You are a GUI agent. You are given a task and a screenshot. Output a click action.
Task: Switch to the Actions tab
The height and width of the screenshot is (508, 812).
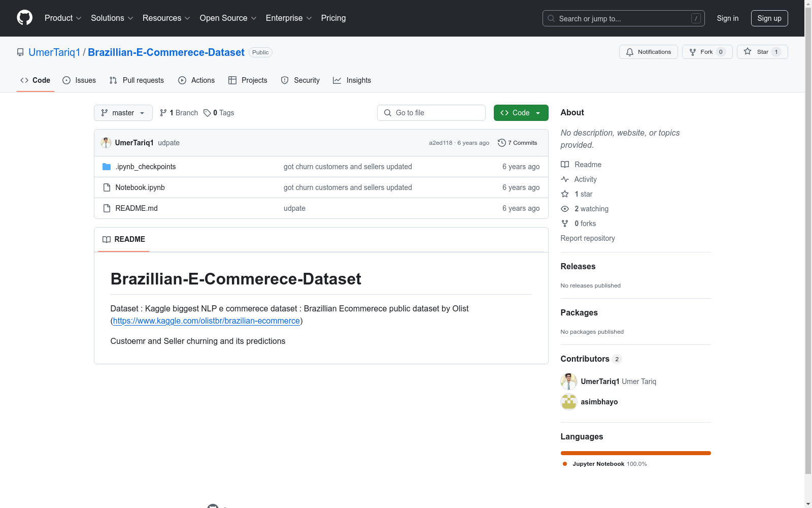(x=196, y=80)
